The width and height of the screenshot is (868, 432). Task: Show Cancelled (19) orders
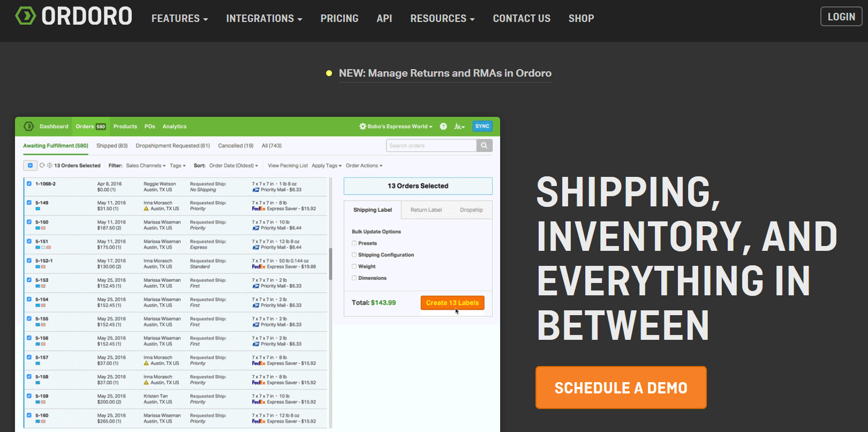(236, 146)
